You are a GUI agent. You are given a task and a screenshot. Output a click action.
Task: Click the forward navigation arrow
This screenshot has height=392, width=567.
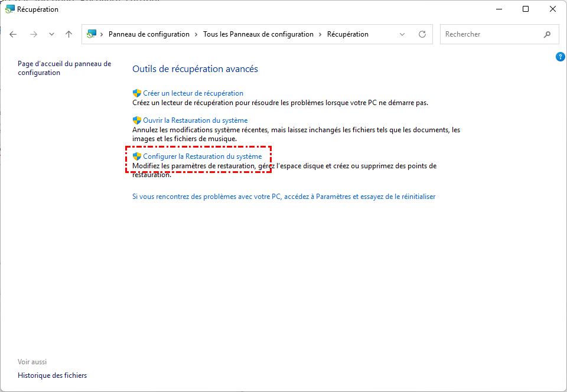tap(34, 34)
